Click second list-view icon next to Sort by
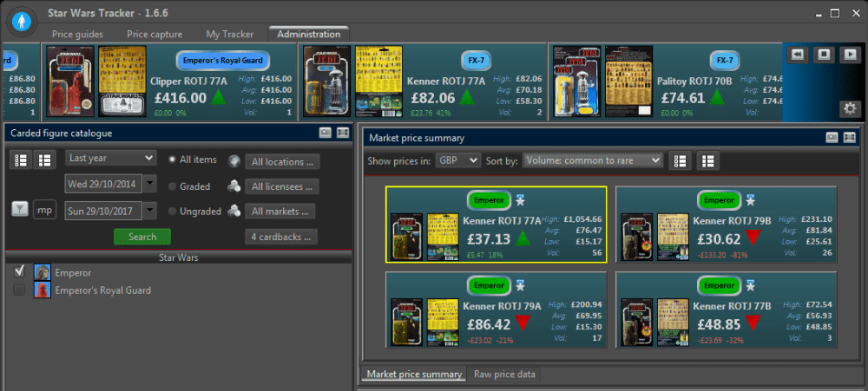 708,160
